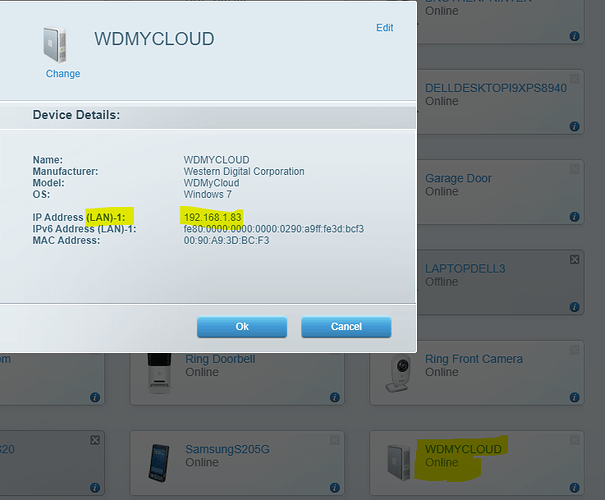Open info icon on Ring Front Camera card
The height and width of the screenshot is (500, 605).
click(x=575, y=397)
